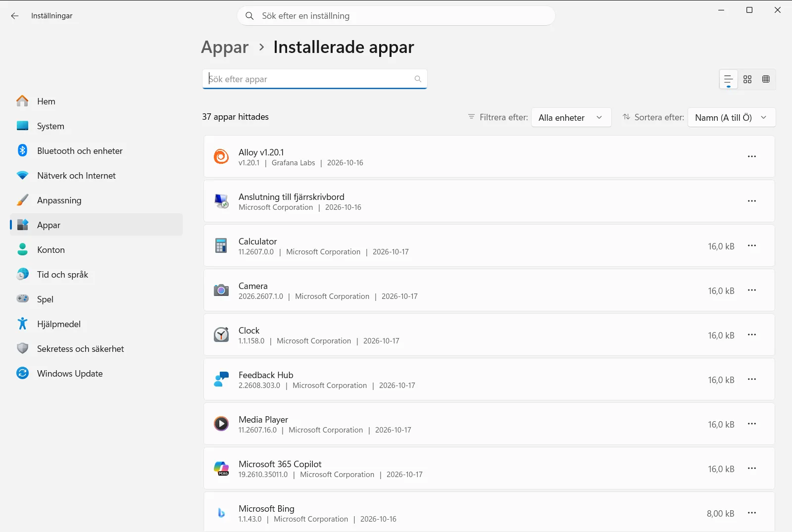The image size is (792, 532).
Task: Open more options for Camera
Action: 752,290
